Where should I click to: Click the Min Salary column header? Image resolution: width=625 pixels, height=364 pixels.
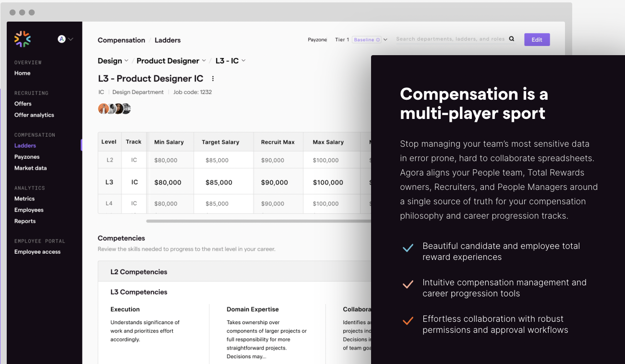(x=169, y=142)
